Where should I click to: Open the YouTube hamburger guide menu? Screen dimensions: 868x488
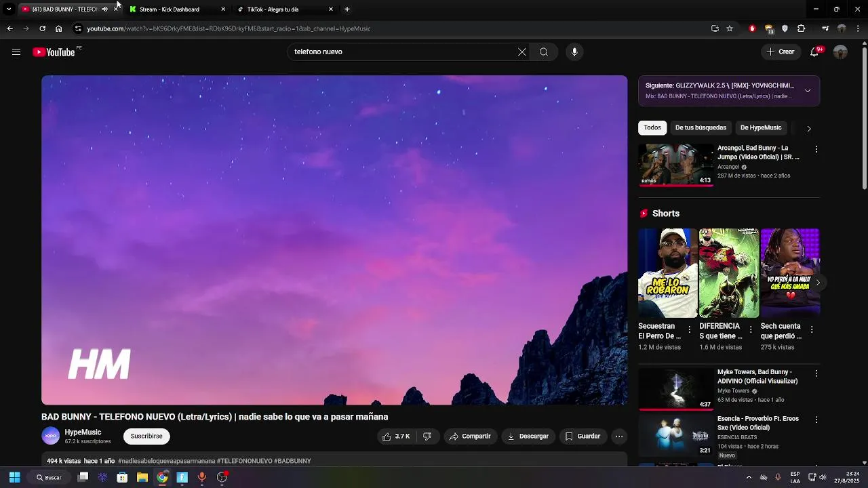(16, 52)
